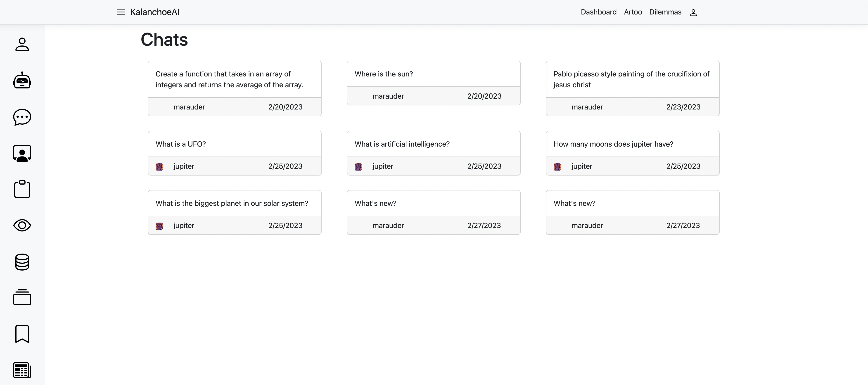Go to Dashboard in top navigation
The image size is (868, 385).
coord(598,12)
